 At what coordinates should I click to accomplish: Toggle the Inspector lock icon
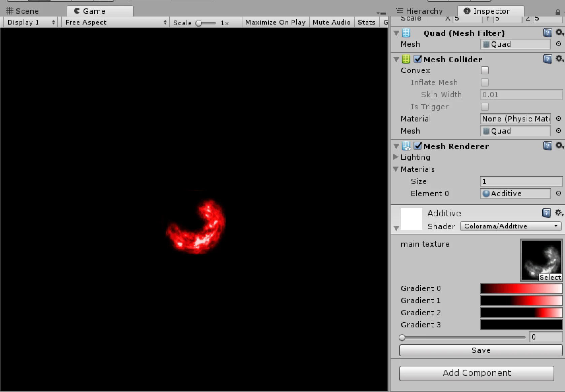coord(558,12)
